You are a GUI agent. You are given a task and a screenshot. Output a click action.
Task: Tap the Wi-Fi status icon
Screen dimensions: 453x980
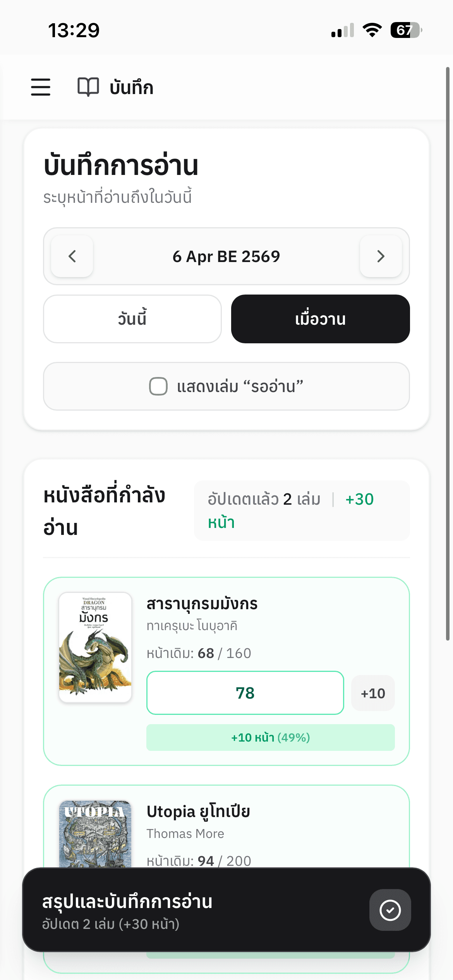tap(372, 30)
